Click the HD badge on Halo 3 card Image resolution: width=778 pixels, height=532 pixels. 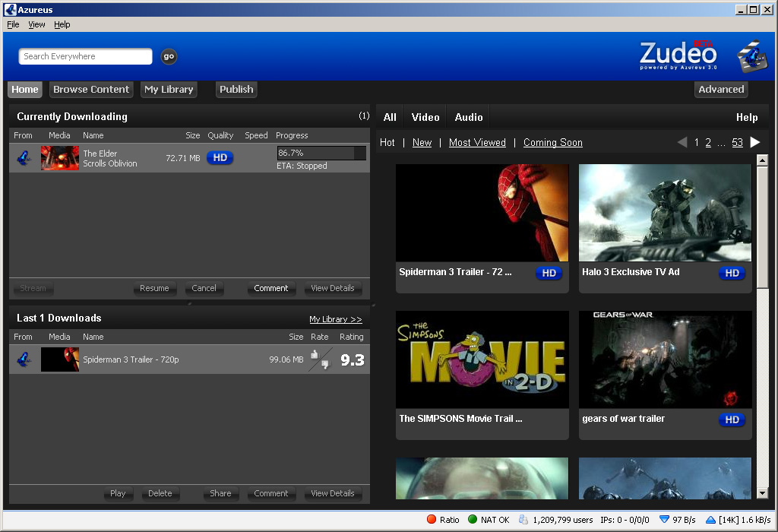pos(732,273)
